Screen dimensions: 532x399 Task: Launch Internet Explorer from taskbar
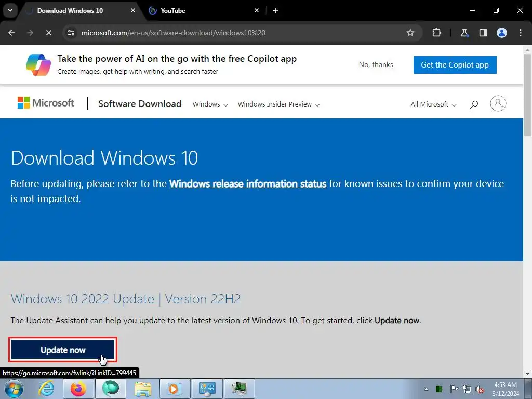tap(46, 389)
